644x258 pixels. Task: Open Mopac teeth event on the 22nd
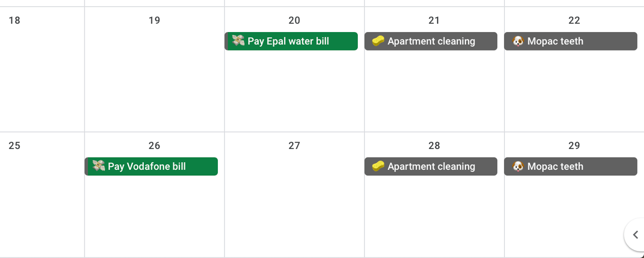click(x=570, y=41)
